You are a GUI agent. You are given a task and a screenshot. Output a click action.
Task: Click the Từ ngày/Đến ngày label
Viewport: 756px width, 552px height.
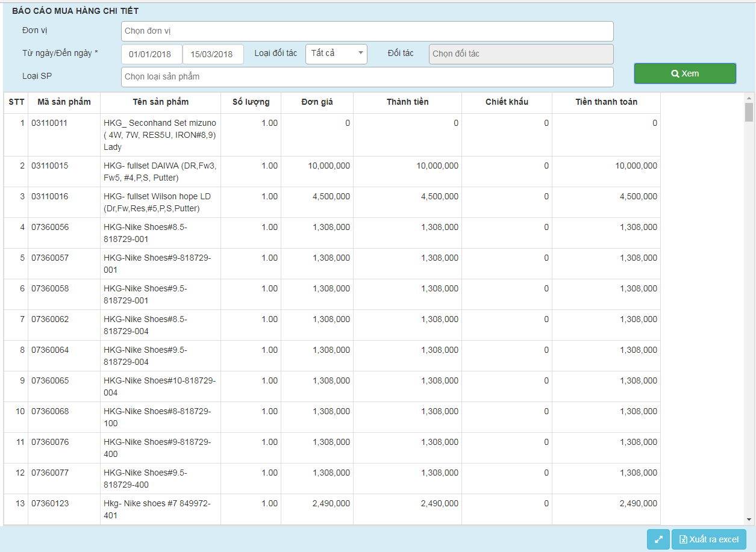(x=60, y=53)
